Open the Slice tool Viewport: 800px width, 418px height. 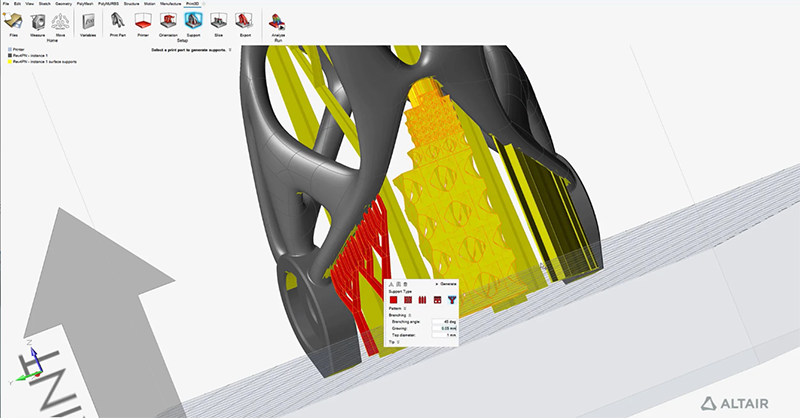tap(218, 24)
